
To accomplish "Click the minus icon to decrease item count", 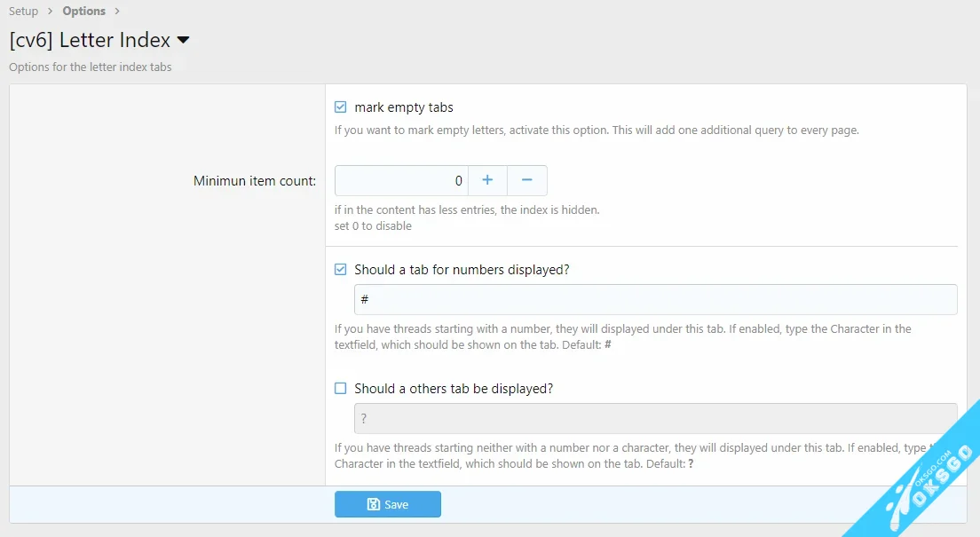I will point(526,180).
